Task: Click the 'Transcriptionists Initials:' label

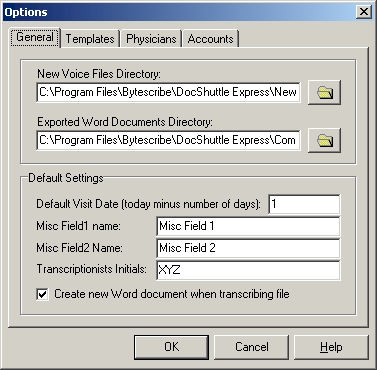Action: click(92, 269)
